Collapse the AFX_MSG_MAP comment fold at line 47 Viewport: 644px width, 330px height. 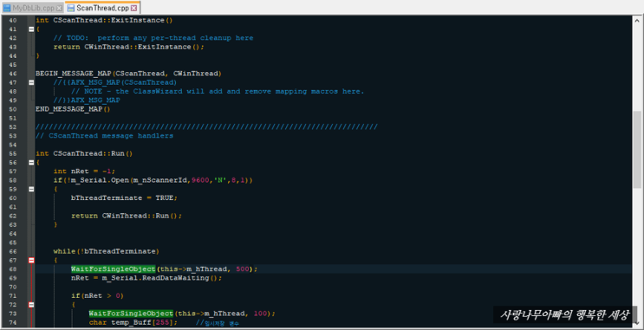31,82
